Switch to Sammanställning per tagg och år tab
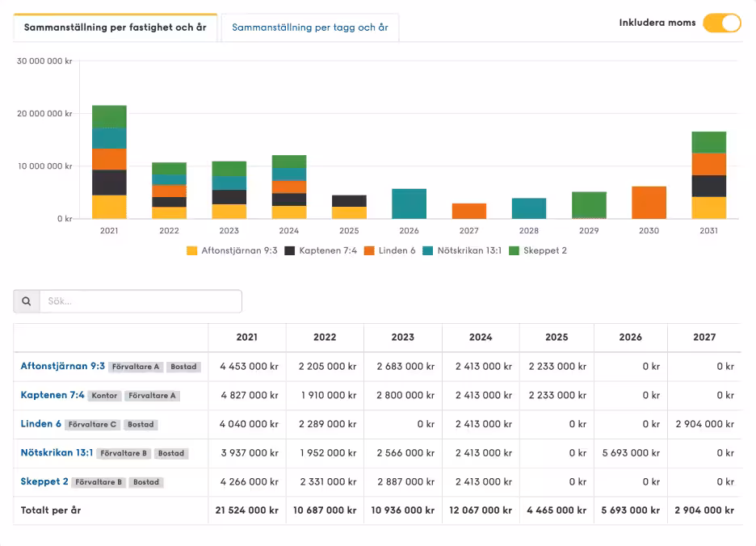Viewport: 756px width, 546px height. [x=310, y=27]
